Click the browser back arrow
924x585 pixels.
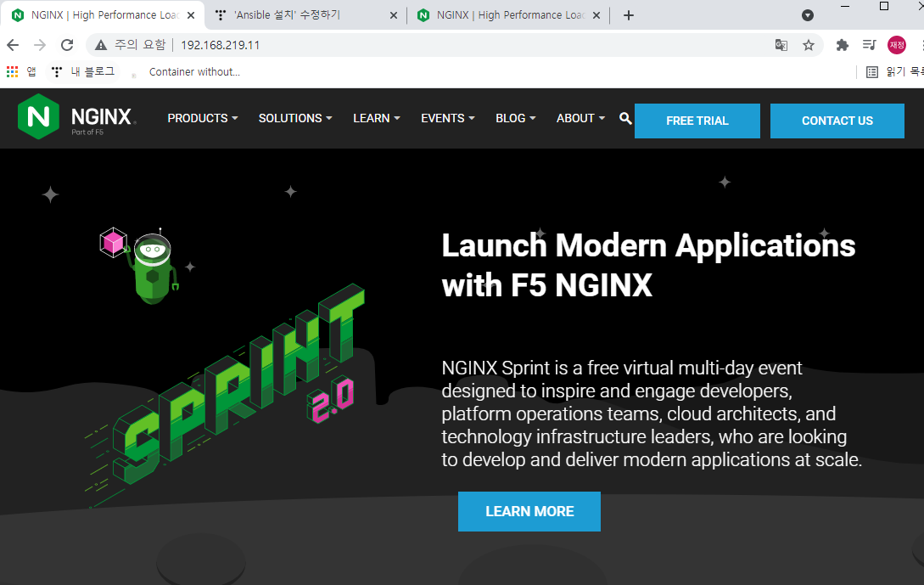13,45
